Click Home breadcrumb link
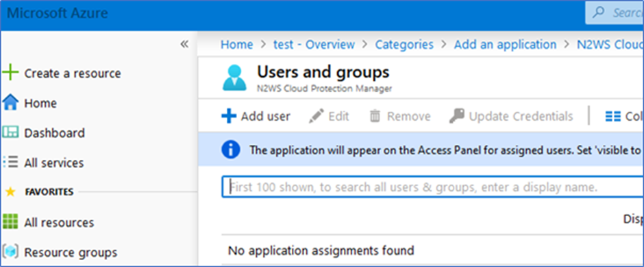The width and height of the screenshot is (644, 267). [237, 45]
